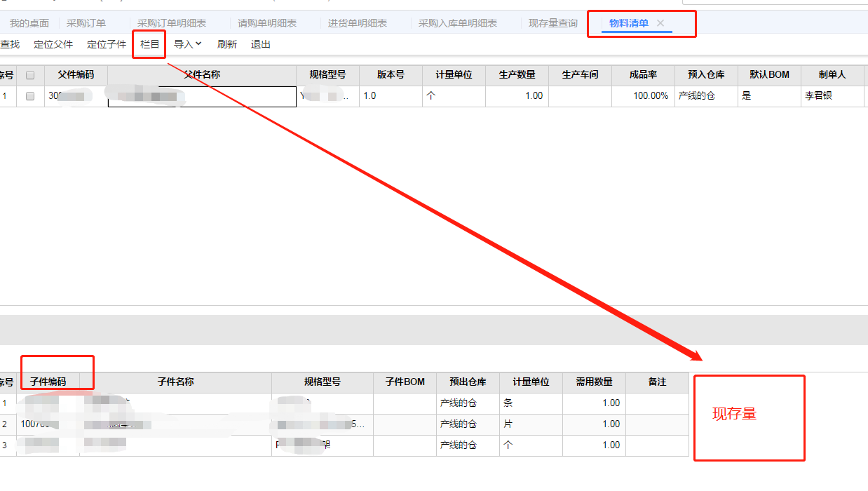Click the 父件名称 column header

(202, 75)
